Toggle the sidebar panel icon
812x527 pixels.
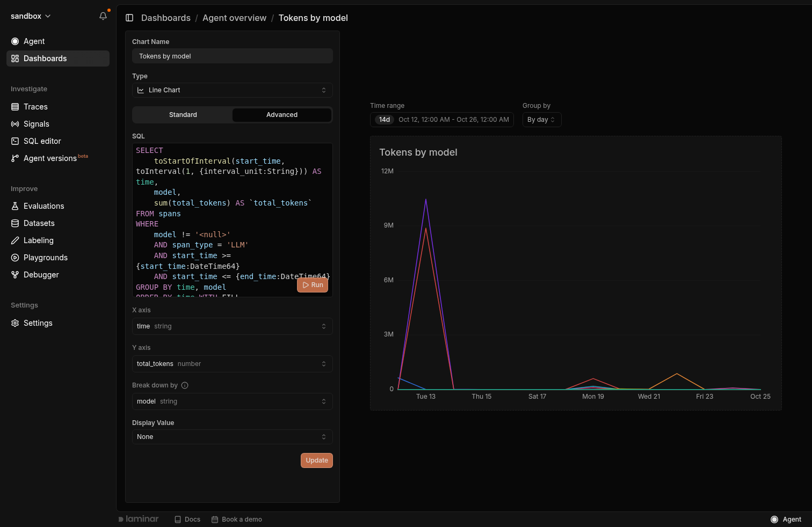(129, 18)
